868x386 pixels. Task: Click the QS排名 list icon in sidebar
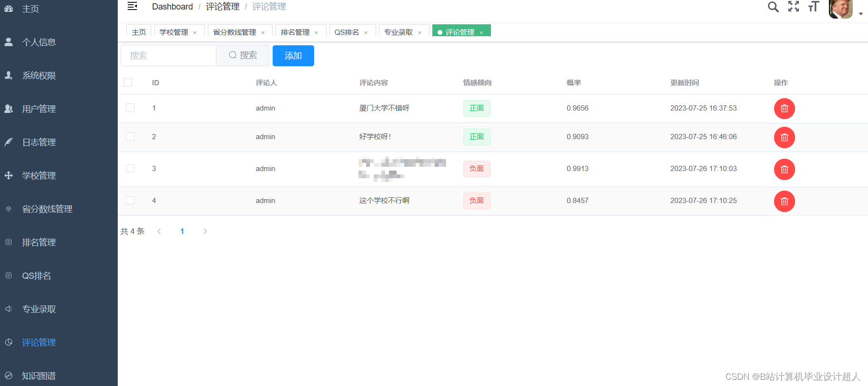[x=9, y=275]
